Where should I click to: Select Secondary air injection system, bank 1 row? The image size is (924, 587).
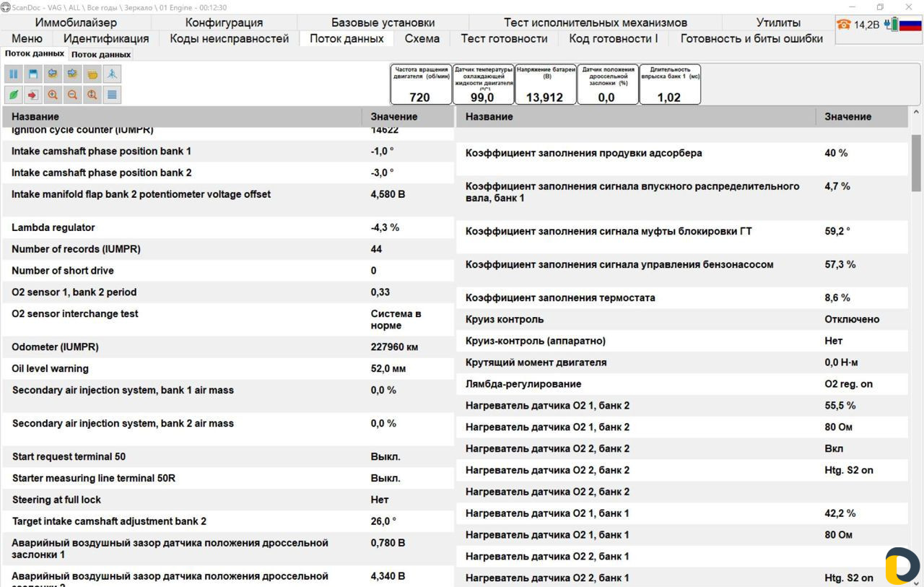point(228,396)
